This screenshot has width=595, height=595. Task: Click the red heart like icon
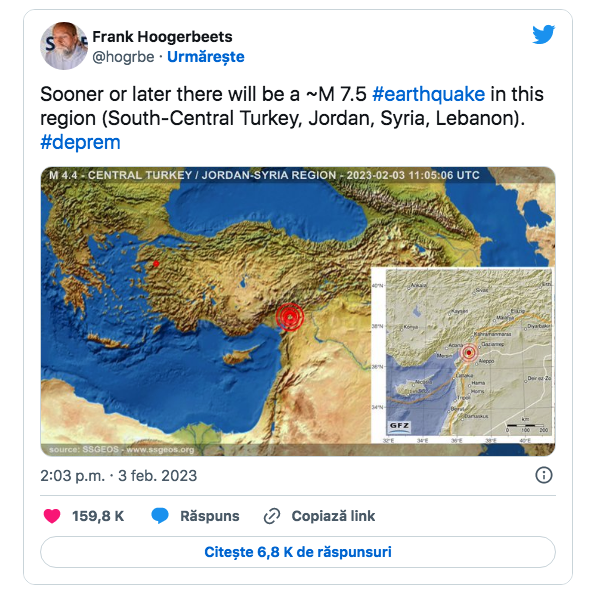coord(52,516)
